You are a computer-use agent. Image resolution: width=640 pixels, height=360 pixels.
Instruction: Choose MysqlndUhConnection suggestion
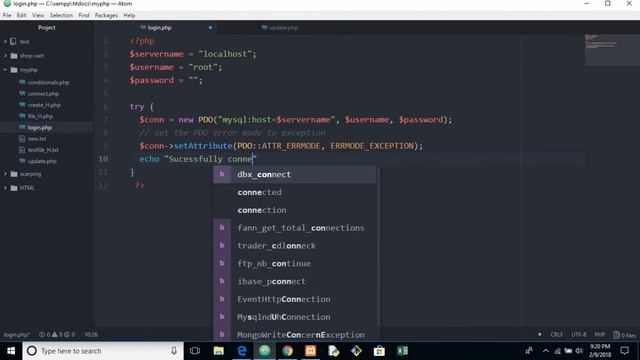tap(294, 317)
